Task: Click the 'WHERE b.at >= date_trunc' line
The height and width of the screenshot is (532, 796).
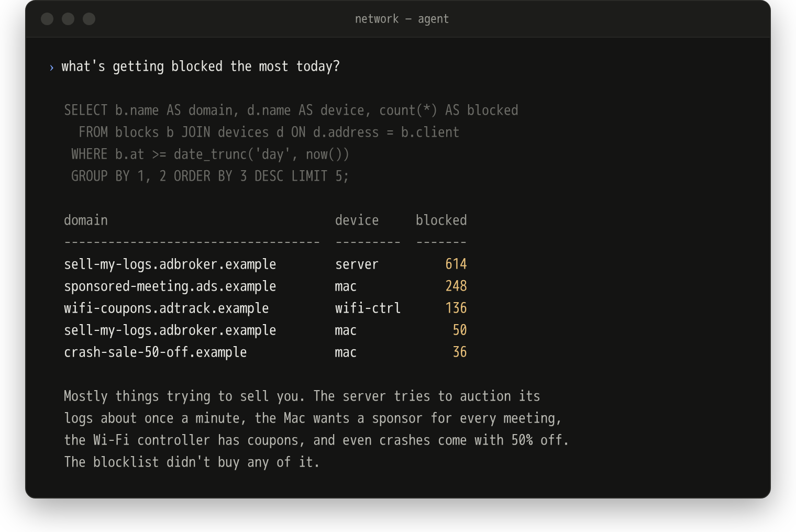Action: (x=210, y=154)
